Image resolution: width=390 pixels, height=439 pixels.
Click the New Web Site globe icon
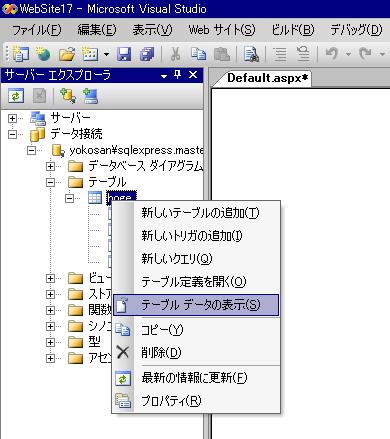(x=43, y=54)
